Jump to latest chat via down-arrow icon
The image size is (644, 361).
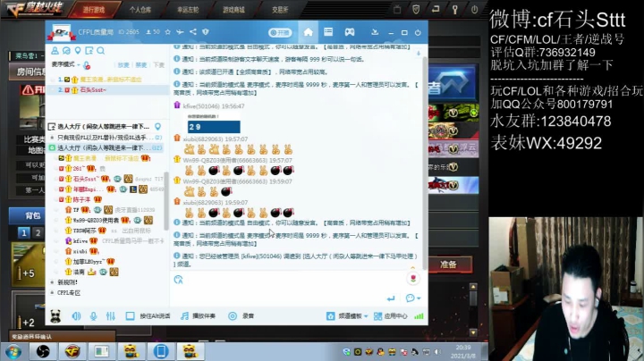click(418, 53)
